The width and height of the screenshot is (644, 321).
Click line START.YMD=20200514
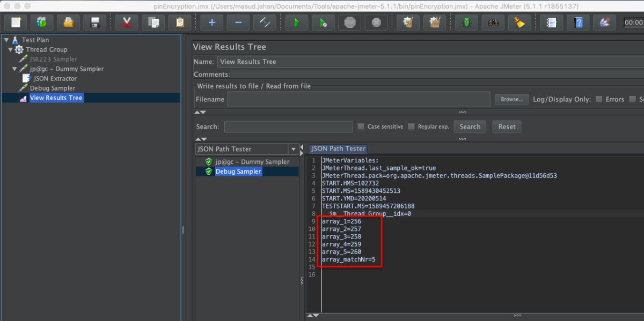pyautogui.click(x=354, y=198)
